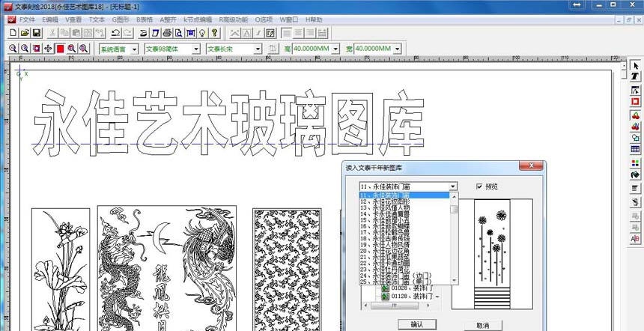Open the O选项 menu

[264, 19]
